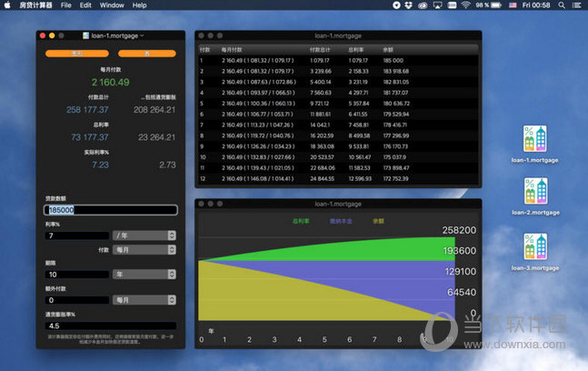
Task: Open Spotlight search magnifier
Action: click(562, 5)
